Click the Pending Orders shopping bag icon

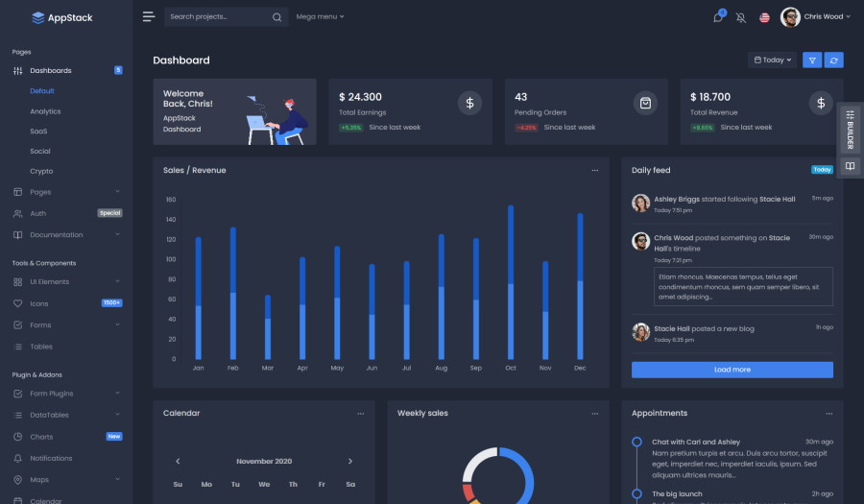[646, 103]
